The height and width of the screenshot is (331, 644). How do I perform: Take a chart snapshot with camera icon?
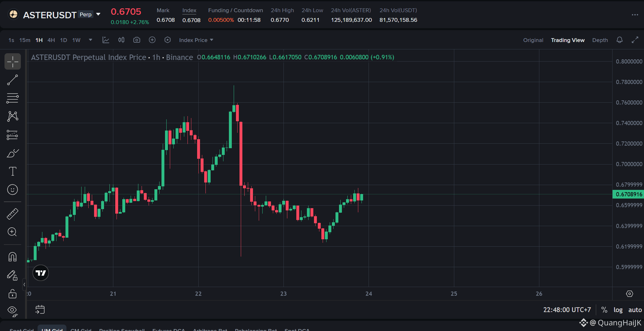point(137,40)
